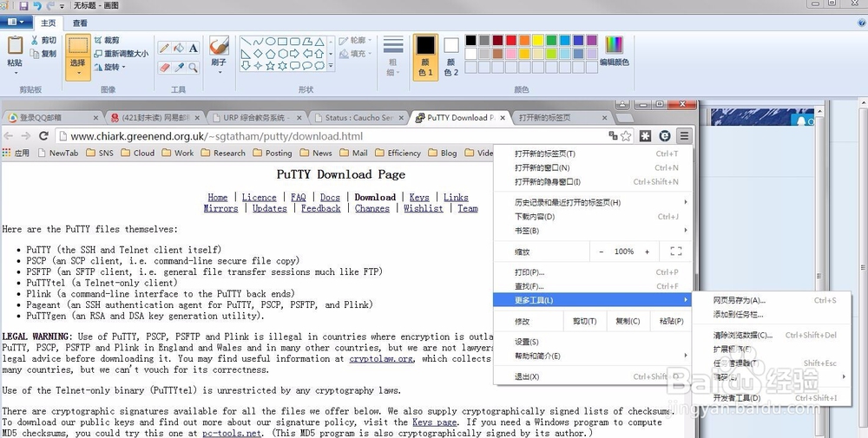Open the 填充 (Fill) dropdown
The height and width of the screenshot is (438, 868).
tap(355, 54)
